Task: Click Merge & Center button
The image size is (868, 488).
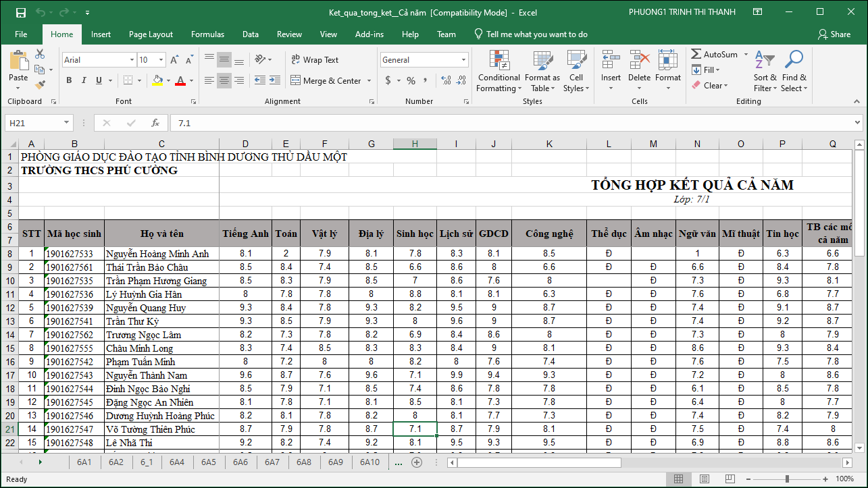Action: (x=327, y=80)
